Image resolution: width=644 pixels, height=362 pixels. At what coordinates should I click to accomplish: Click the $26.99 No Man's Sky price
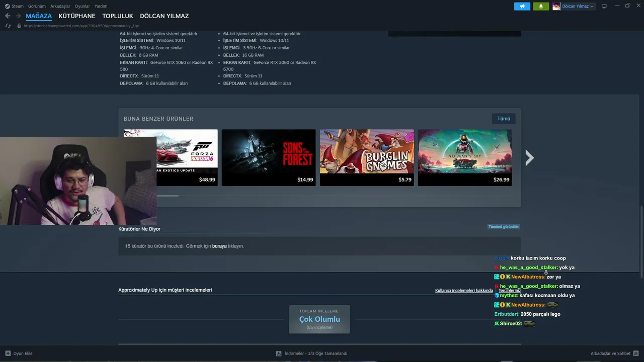tap(501, 179)
